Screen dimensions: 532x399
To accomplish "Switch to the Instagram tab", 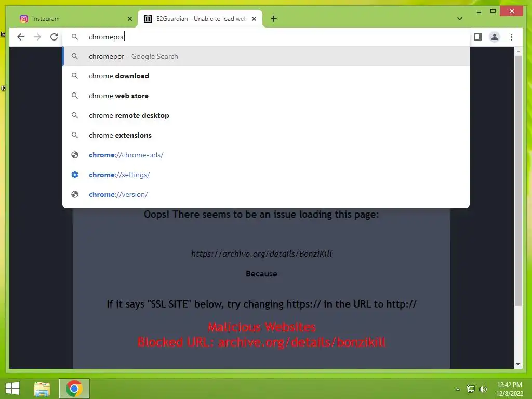I will tap(75, 19).
